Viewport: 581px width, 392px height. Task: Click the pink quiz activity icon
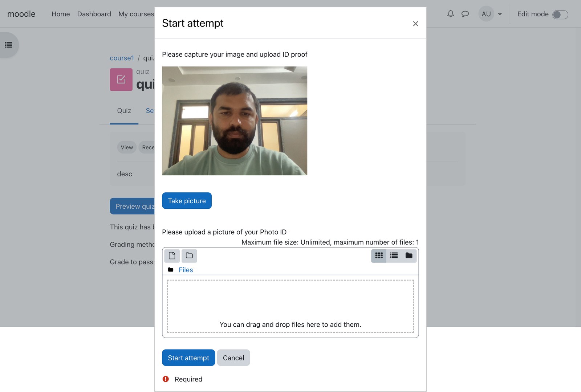pyautogui.click(x=121, y=79)
